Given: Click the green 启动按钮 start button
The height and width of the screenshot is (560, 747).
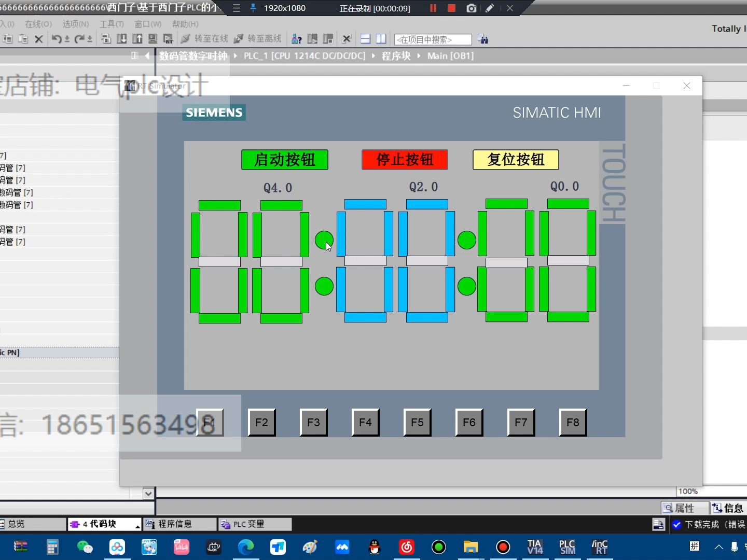Looking at the screenshot, I should coord(284,160).
